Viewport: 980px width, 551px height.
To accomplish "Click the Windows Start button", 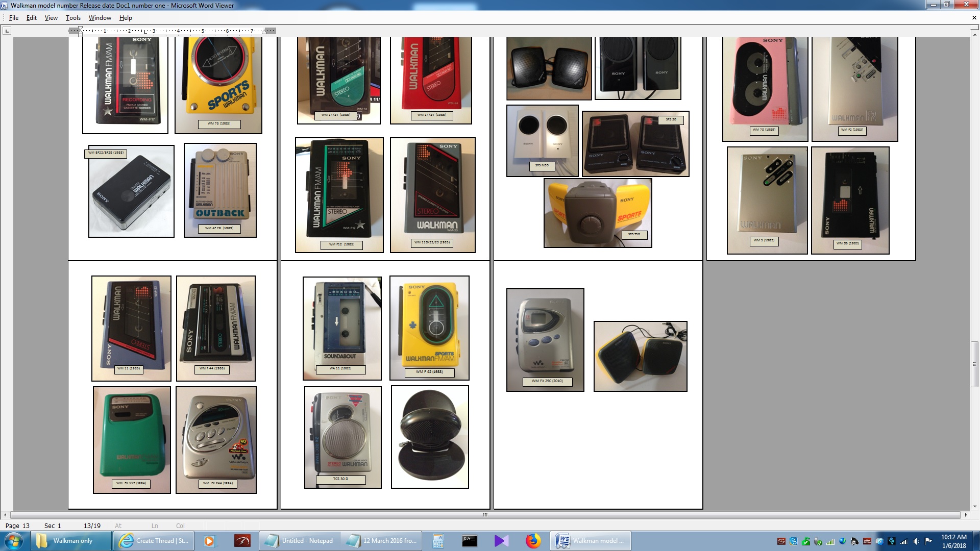I will coord(14,541).
